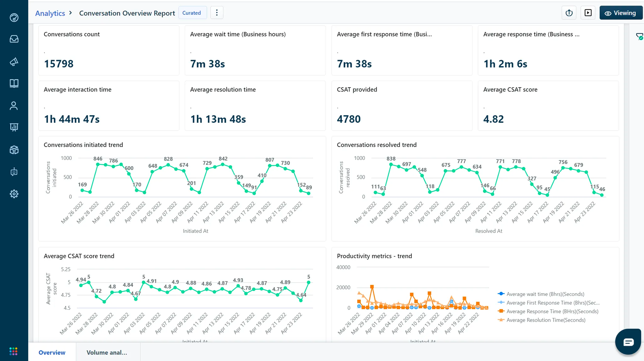Open the admin settings gear icon
This screenshot has height=361, width=644.
click(x=14, y=194)
